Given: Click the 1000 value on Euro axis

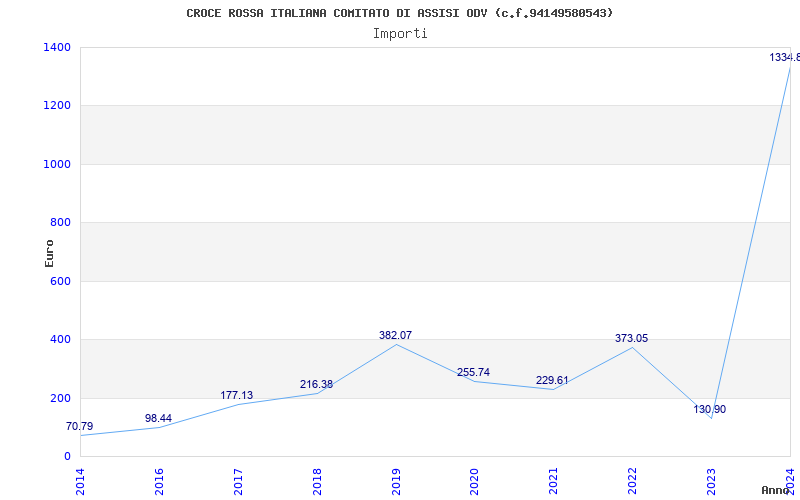Looking at the screenshot, I should 57,164.
